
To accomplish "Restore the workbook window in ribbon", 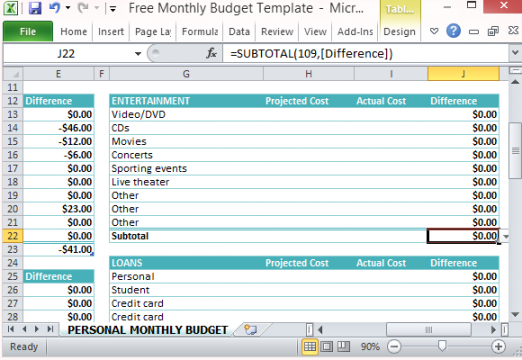I will [x=493, y=31].
